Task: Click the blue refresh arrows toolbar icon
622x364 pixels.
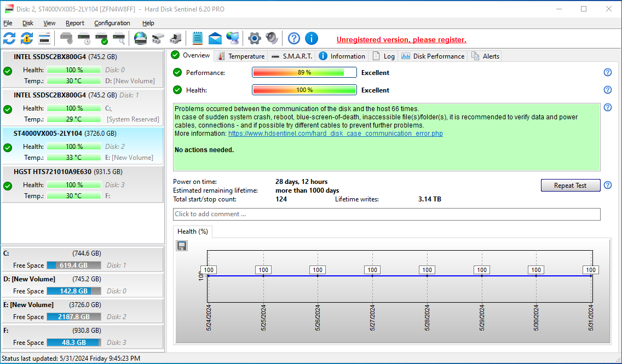Action: (x=9, y=38)
